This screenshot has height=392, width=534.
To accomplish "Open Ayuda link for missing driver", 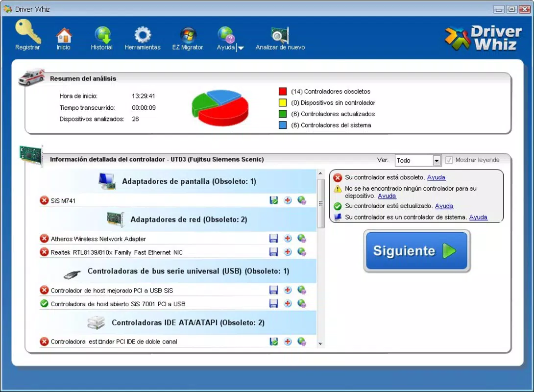I will pos(387,196).
